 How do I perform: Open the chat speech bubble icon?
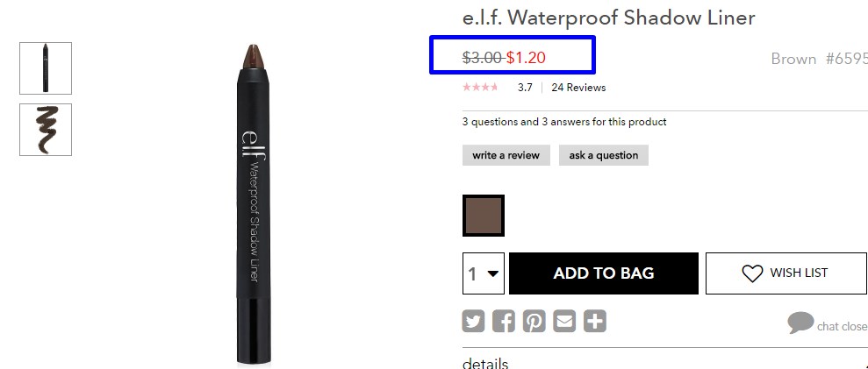(800, 323)
